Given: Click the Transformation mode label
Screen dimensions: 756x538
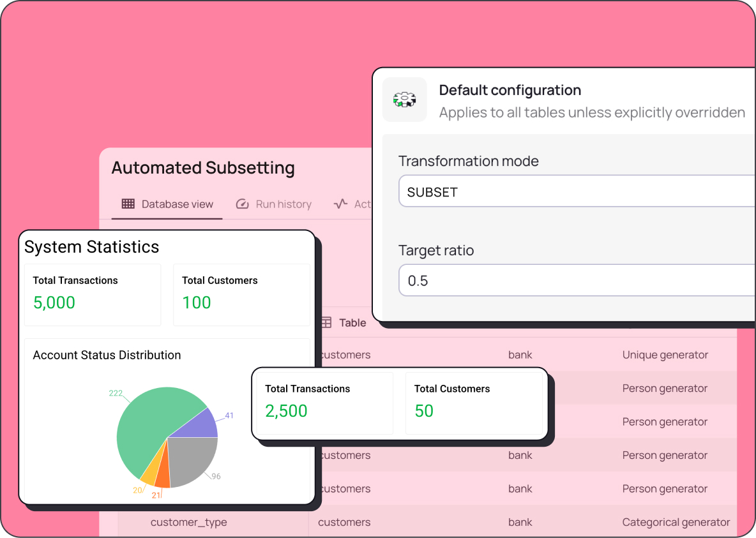Looking at the screenshot, I should 468,161.
